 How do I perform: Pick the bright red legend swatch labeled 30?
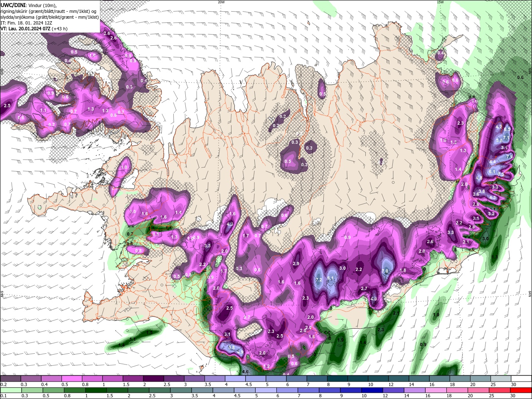click(x=521, y=390)
